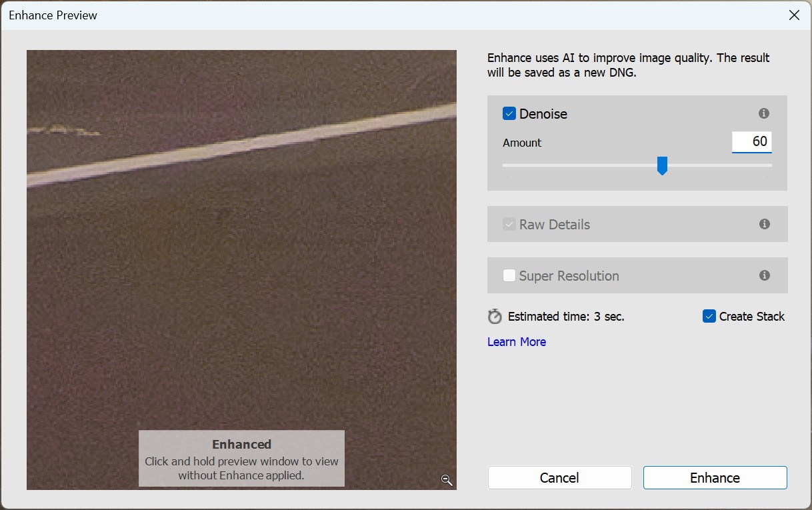Open the Learn More link
Screen dimensions: 812x510
click(x=517, y=342)
